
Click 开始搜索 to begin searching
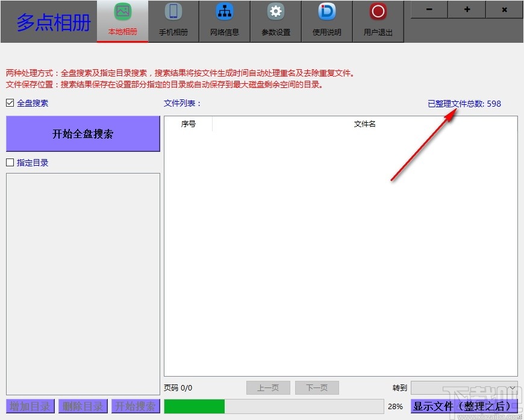tap(136, 406)
